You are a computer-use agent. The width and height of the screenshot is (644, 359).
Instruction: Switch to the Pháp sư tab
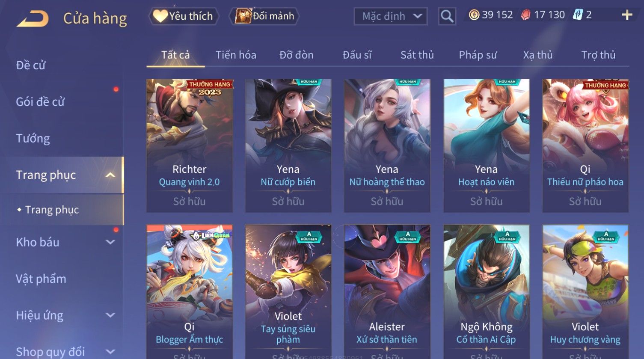pos(478,55)
